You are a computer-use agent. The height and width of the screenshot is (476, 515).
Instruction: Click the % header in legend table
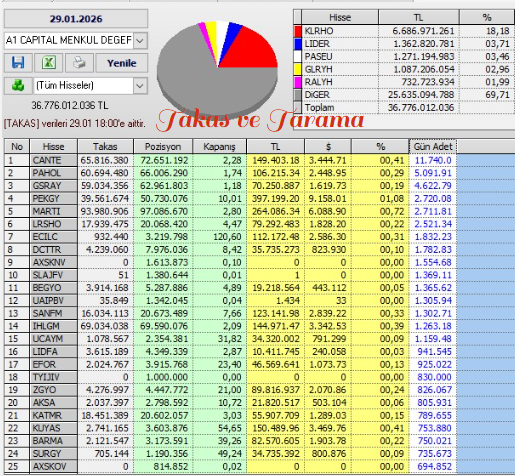tap(487, 17)
